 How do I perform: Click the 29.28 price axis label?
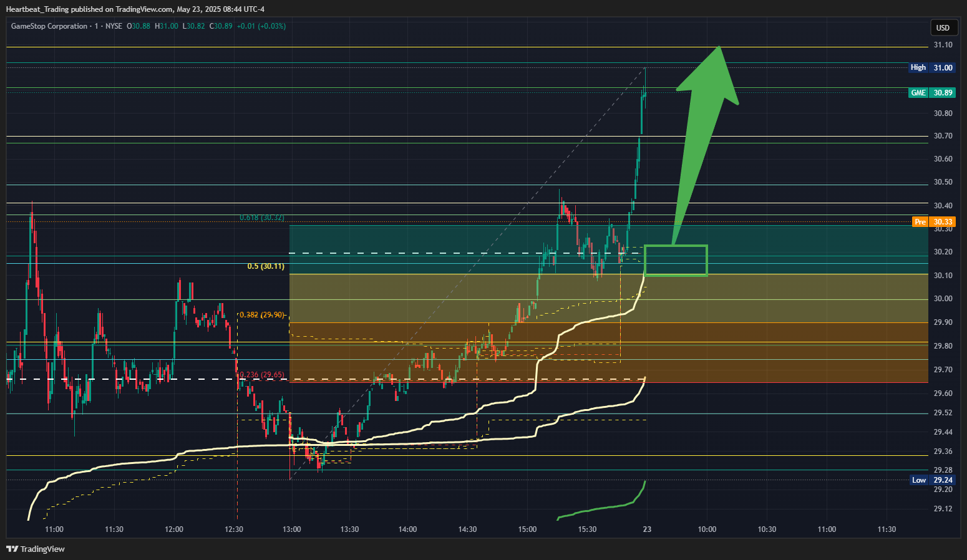click(943, 470)
